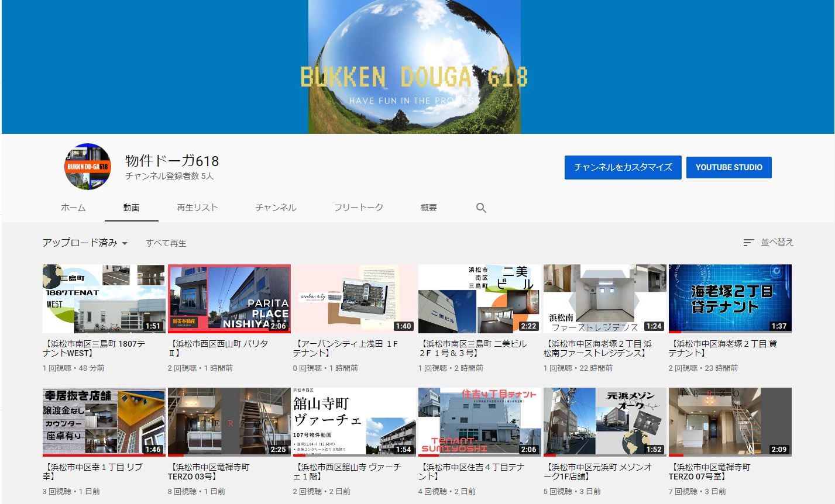Open the ホーム tab
Image resolution: width=835 pixels, height=504 pixels.
pos(73,208)
